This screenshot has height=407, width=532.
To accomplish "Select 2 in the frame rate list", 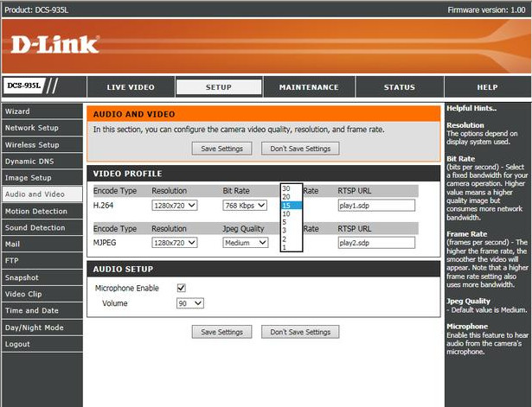I will tap(292, 238).
